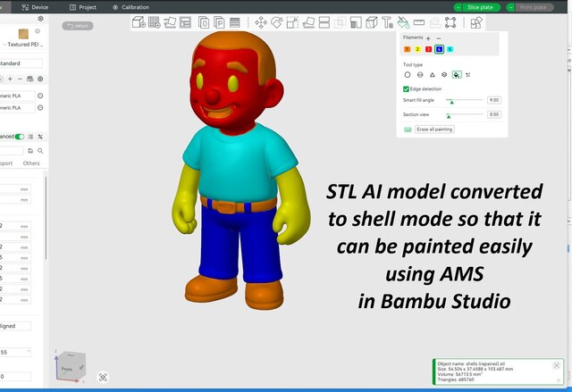
Task: Select the Measure ruler tool
Action: (419, 22)
